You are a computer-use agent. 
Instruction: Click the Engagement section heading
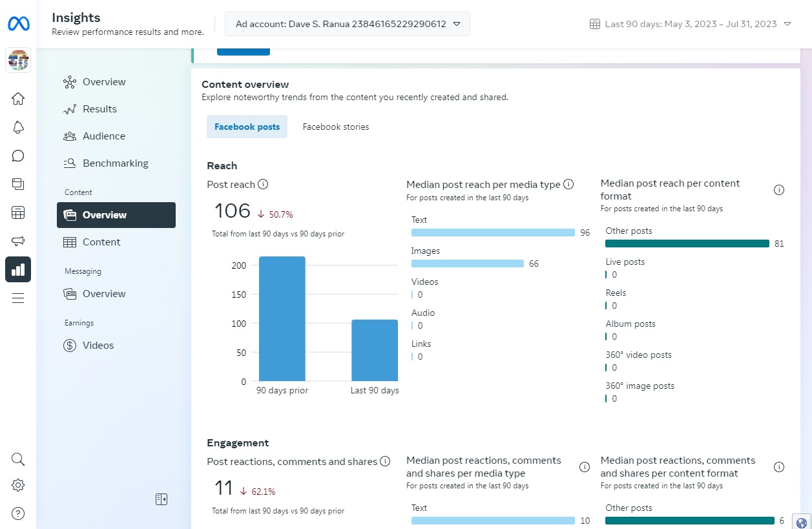click(238, 443)
